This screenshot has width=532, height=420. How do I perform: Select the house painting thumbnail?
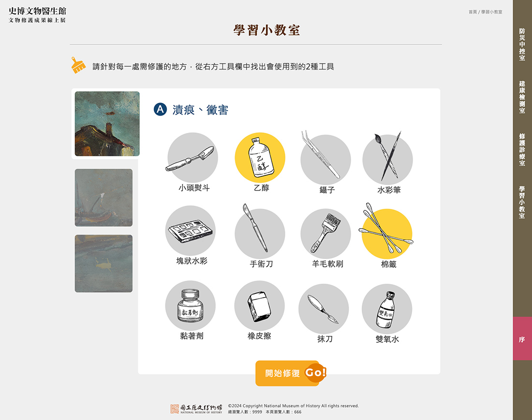(x=107, y=124)
